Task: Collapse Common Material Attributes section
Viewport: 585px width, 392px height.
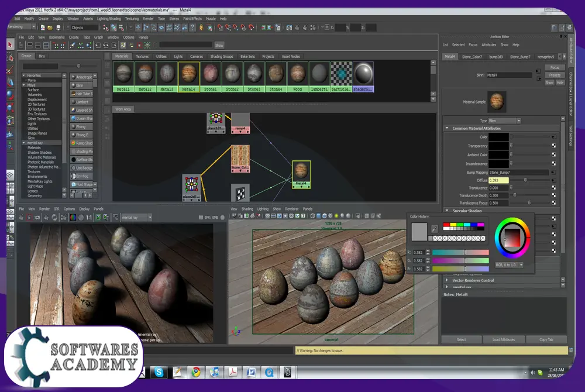Action: coord(447,128)
